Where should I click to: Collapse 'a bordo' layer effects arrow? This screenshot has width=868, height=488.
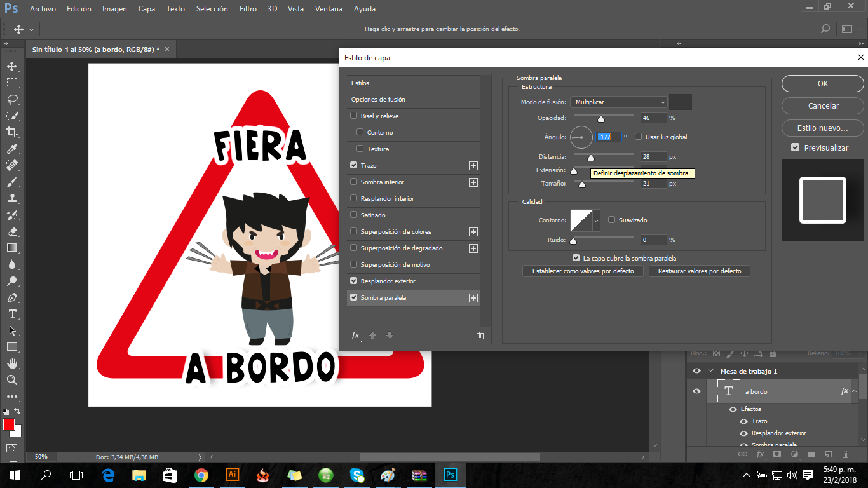click(x=855, y=391)
